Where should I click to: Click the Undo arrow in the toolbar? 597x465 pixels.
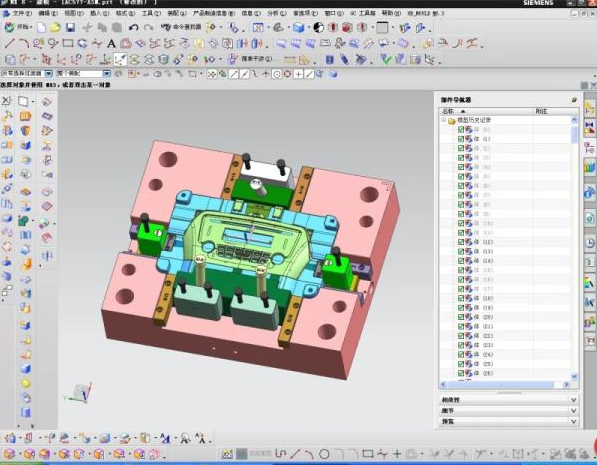[133, 27]
